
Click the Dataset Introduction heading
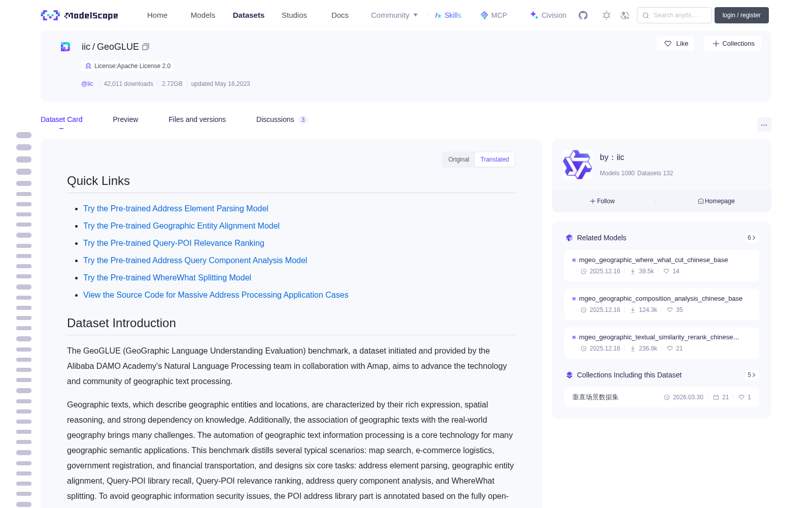[121, 323]
